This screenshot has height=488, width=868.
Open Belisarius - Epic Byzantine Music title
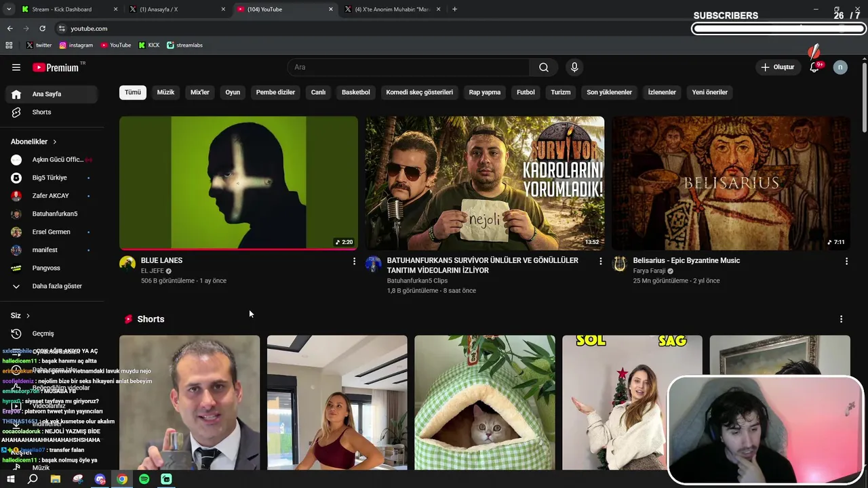tap(686, 260)
